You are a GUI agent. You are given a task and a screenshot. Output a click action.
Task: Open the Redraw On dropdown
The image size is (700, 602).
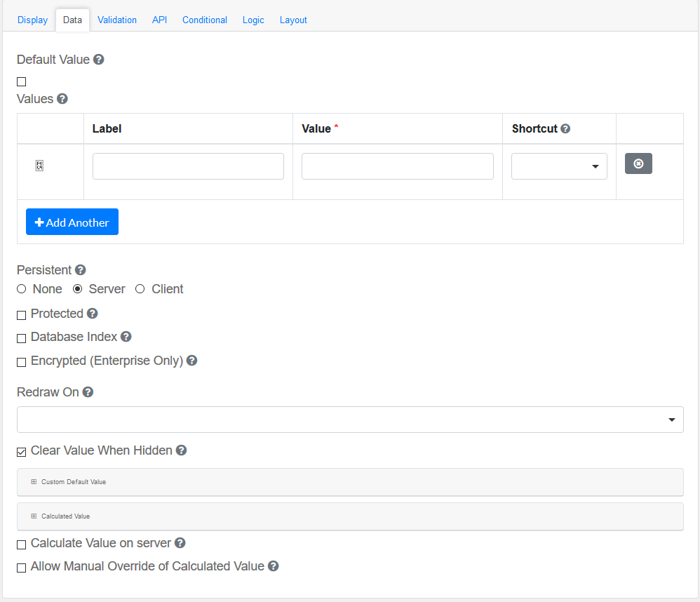tap(350, 420)
